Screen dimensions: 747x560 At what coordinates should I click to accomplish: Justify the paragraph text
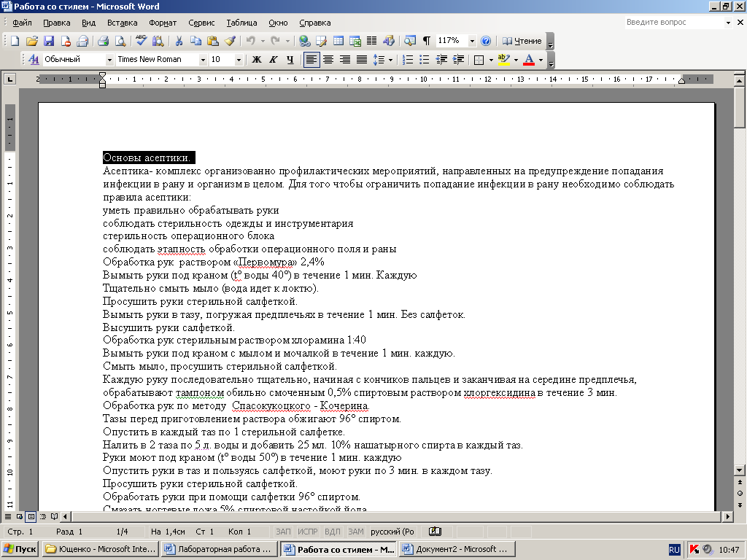click(x=362, y=60)
